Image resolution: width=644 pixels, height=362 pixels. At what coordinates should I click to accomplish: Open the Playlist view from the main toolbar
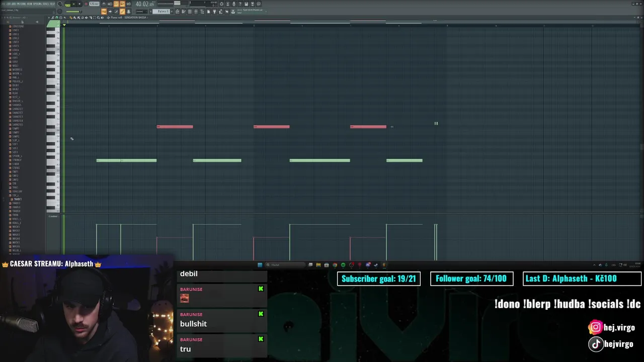click(x=177, y=12)
